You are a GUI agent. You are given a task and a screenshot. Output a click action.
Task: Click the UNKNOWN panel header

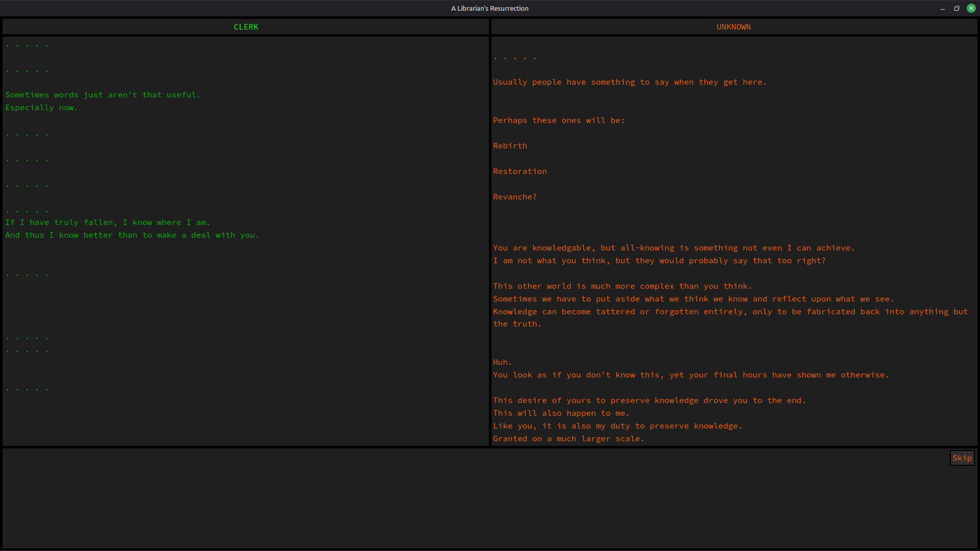pos(733,27)
